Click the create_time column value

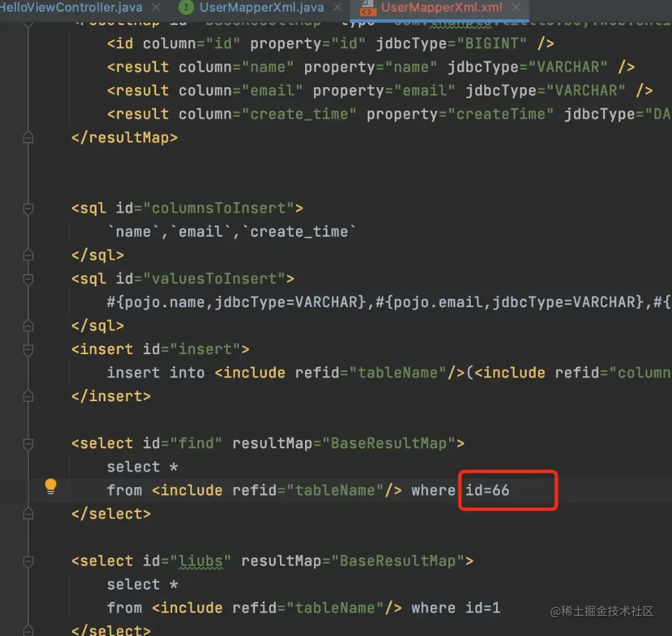click(x=299, y=114)
